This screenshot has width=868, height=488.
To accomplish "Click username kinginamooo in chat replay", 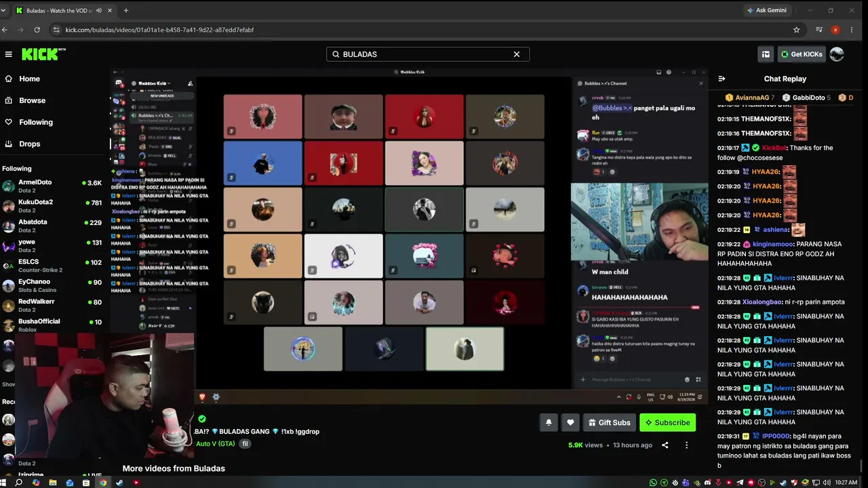I will 773,244.
